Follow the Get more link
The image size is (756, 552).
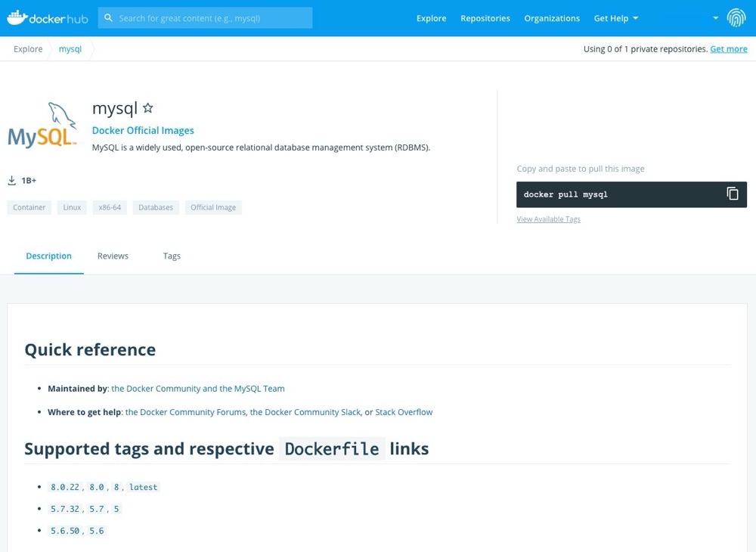pos(729,49)
